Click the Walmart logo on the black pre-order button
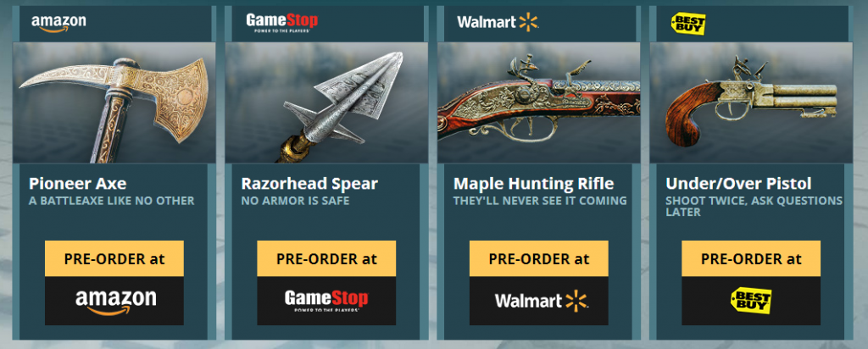Screen dimensions: 868x349 (541, 301)
